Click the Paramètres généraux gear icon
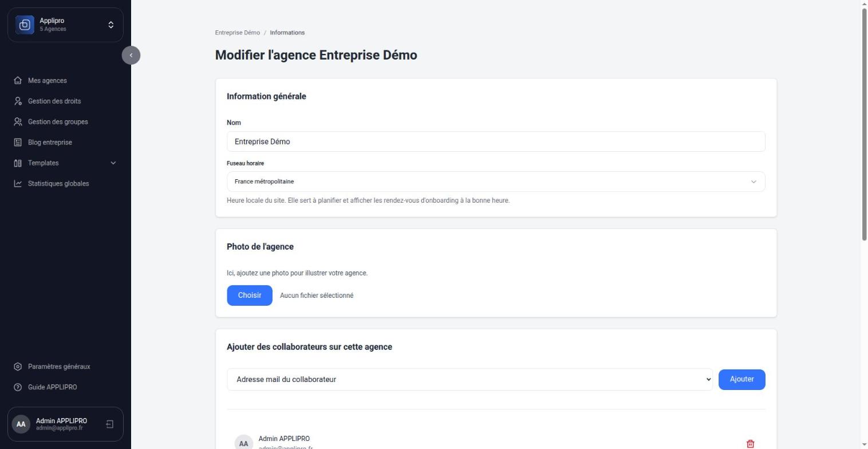 [18, 367]
